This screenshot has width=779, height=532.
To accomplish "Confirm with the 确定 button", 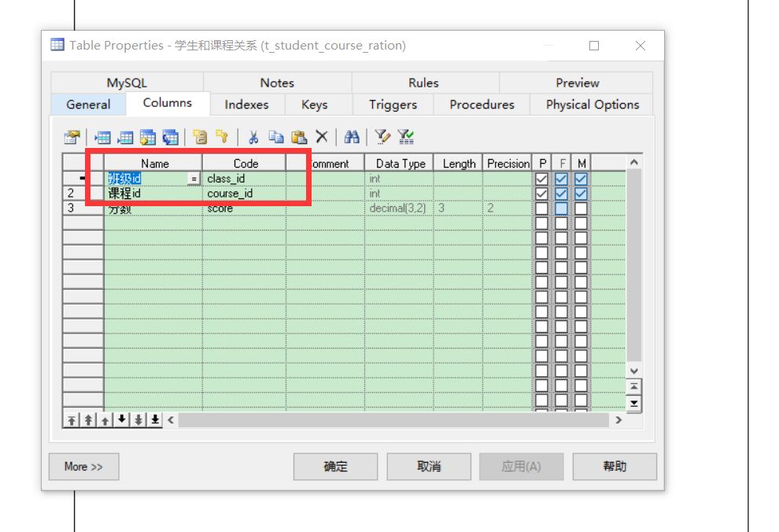I will click(335, 467).
